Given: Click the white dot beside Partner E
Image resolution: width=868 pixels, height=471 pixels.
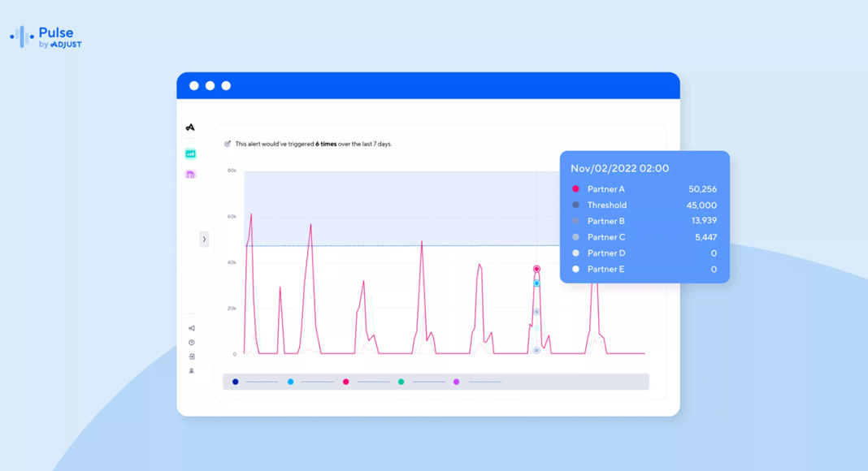Looking at the screenshot, I should (575, 270).
